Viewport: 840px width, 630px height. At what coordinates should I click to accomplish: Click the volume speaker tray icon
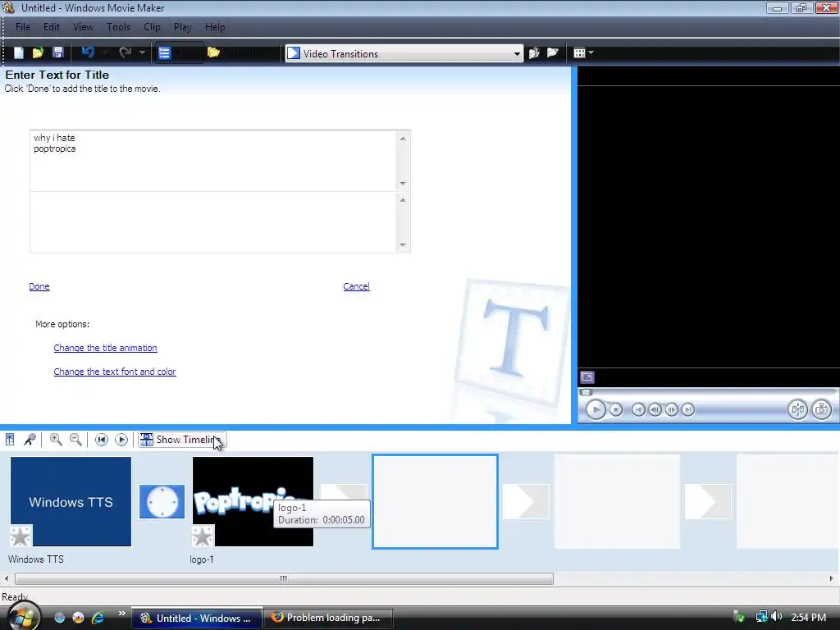[x=777, y=617]
